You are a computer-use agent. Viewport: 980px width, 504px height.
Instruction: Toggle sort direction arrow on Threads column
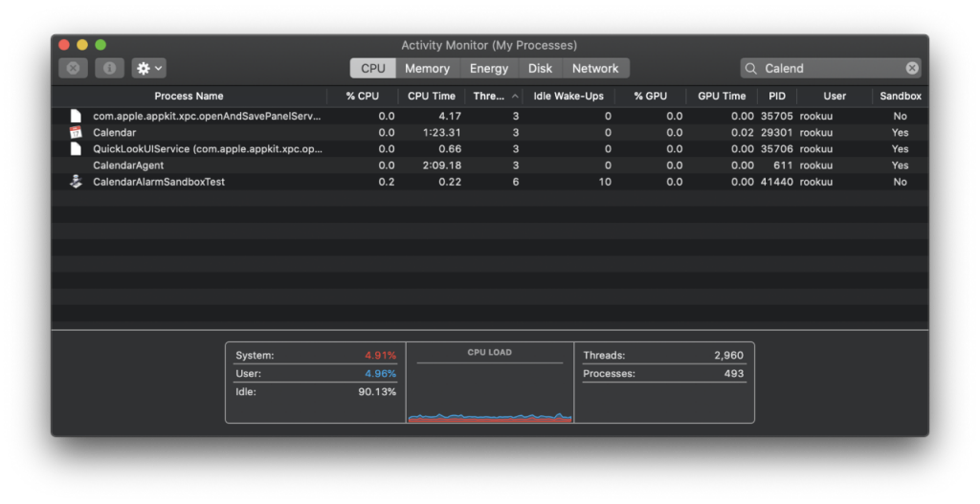coord(515,97)
